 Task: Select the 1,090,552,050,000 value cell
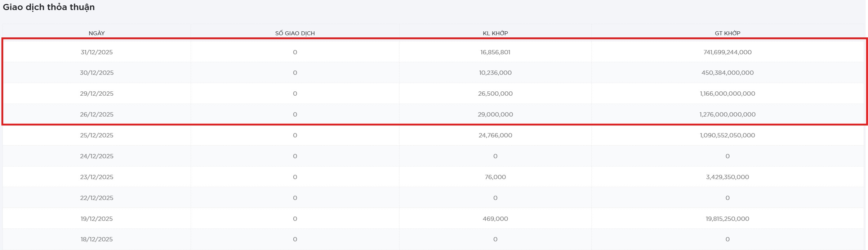[727, 135]
